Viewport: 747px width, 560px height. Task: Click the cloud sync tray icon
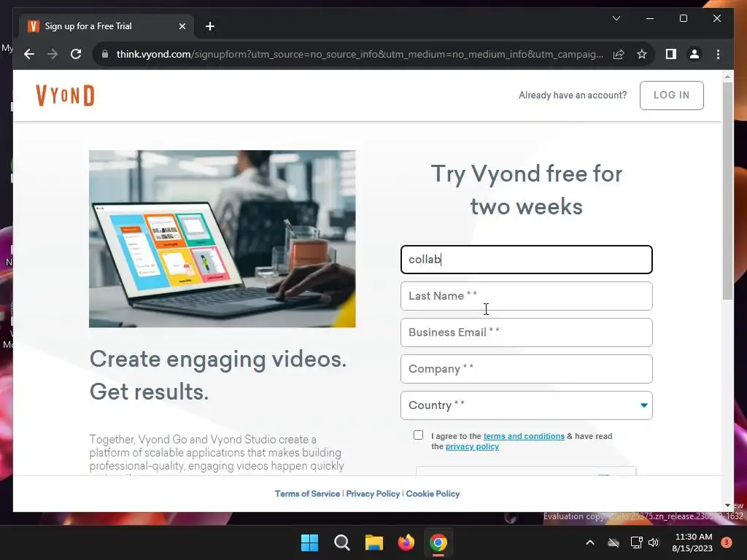(x=613, y=542)
